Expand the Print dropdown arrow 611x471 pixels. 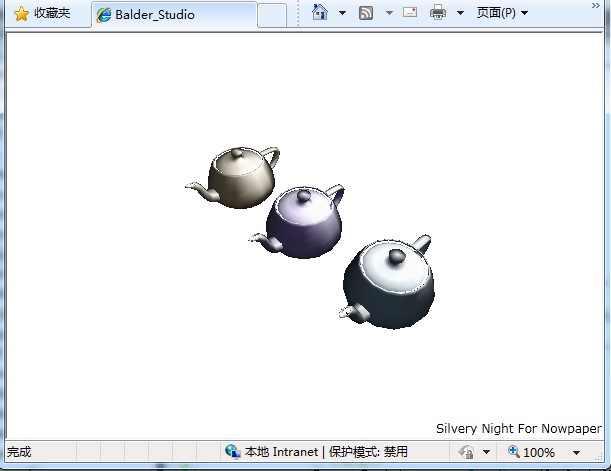click(460, 13)
